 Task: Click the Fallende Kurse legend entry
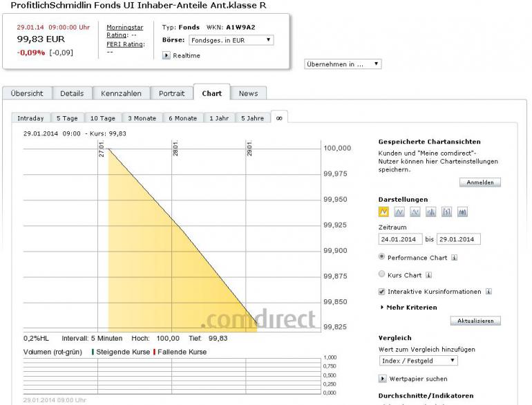[x=180, y=352]
